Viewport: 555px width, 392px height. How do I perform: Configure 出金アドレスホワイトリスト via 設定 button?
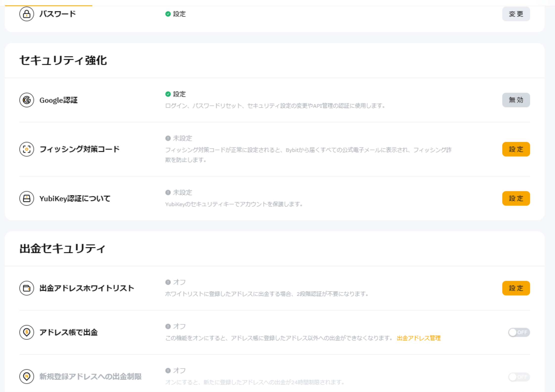pyautogui.click(x=516, y=288)
